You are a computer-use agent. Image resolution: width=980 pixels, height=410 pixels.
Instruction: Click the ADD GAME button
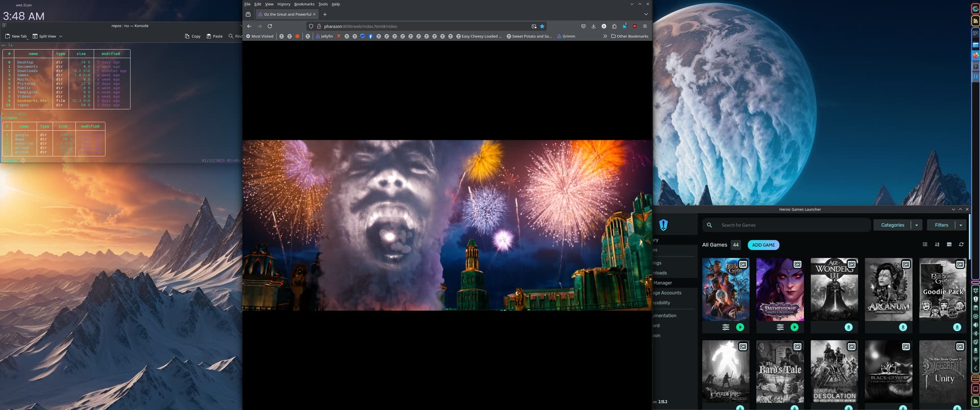763,245
